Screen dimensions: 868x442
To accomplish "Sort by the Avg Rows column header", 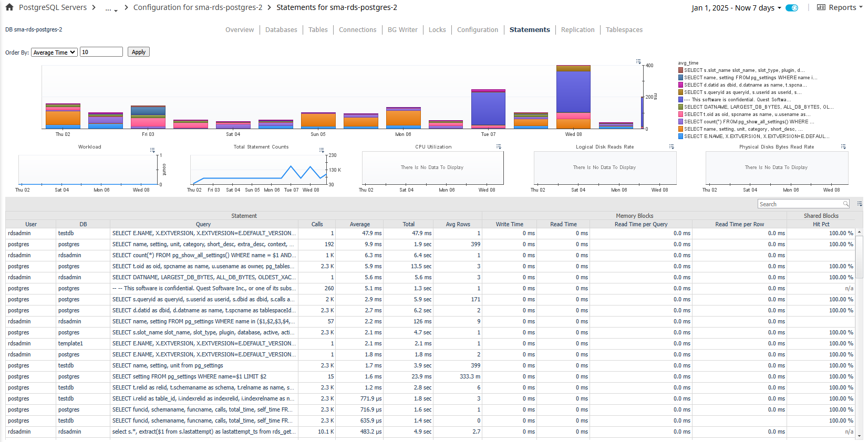I will click(x=458, y=224).
